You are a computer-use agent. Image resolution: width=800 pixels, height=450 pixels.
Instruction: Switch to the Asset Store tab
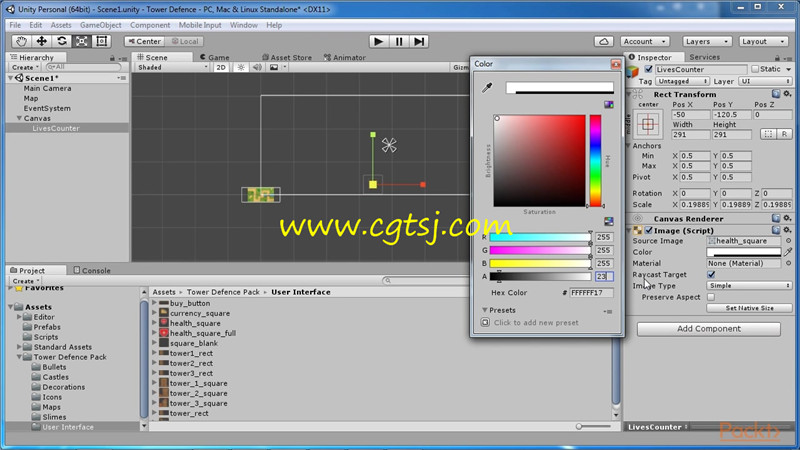point(287,58)
